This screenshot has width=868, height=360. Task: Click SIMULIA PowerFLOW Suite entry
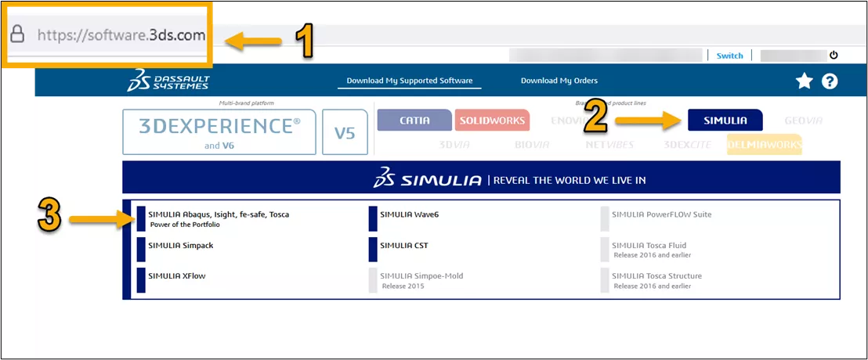(661, 214)
